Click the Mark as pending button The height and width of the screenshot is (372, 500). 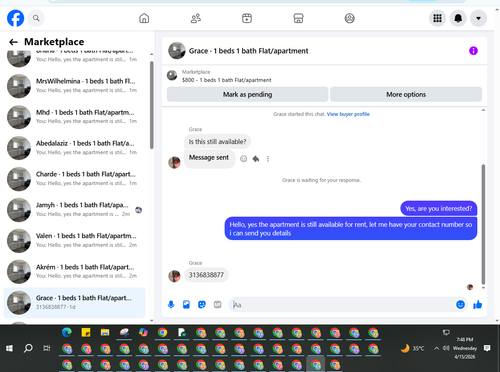tap(247, 94)
